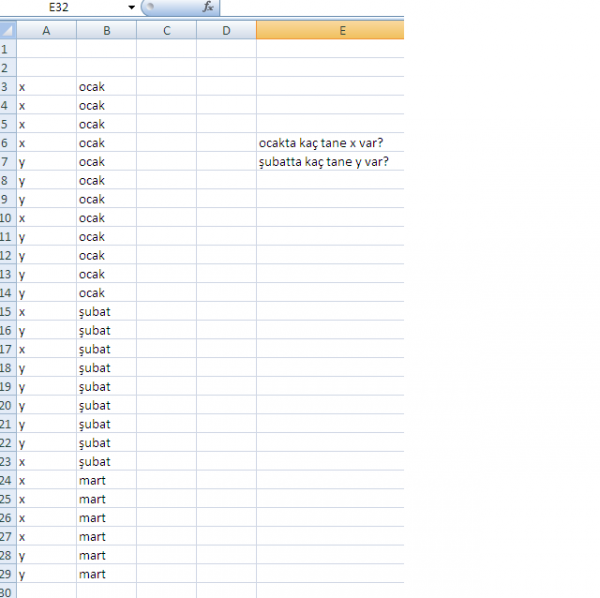
Task: Click 'mart' cell in row 28
Action: coord(106,555)
